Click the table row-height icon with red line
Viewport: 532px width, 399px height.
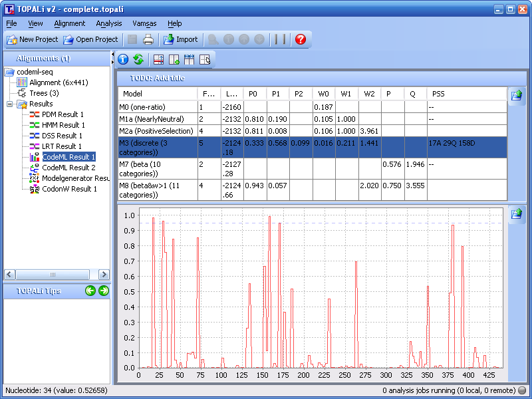(158, 60)
